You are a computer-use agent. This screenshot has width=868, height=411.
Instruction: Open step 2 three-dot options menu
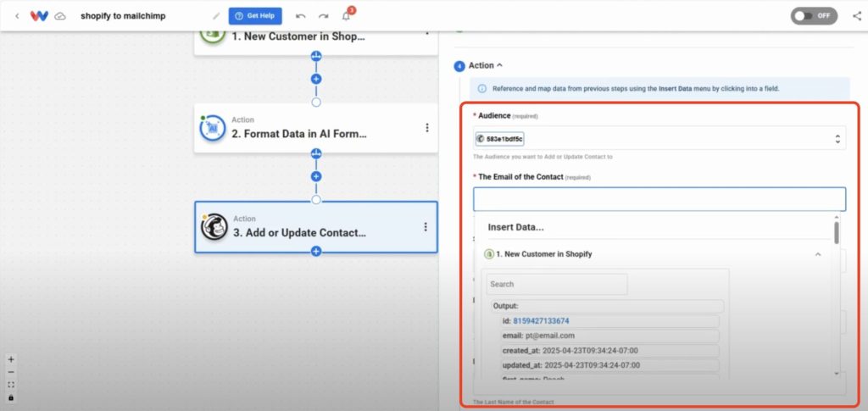427,128
